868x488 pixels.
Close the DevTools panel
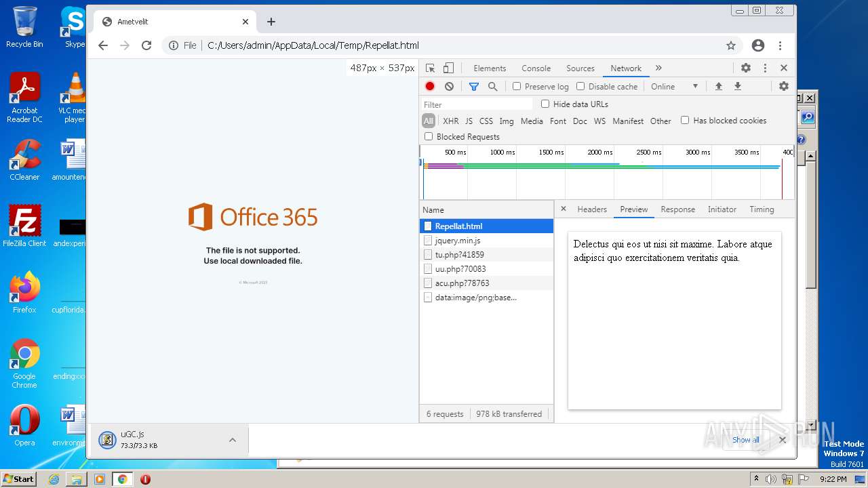784,68
